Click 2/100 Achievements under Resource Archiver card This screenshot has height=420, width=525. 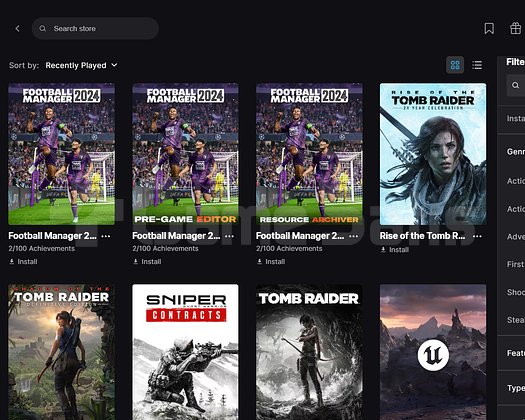[289, 249]
